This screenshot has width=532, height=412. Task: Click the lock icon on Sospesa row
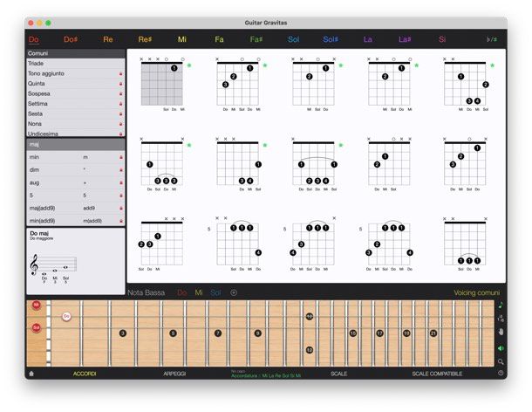click(x=120, y=93)
